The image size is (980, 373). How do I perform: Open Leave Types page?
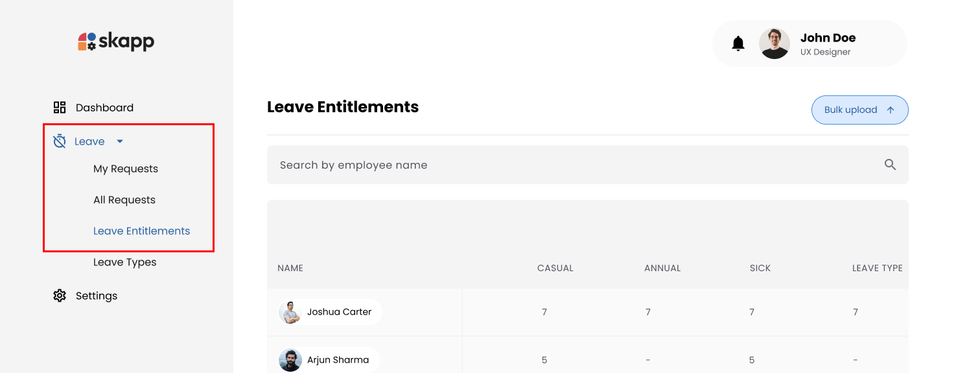(125, 262)
